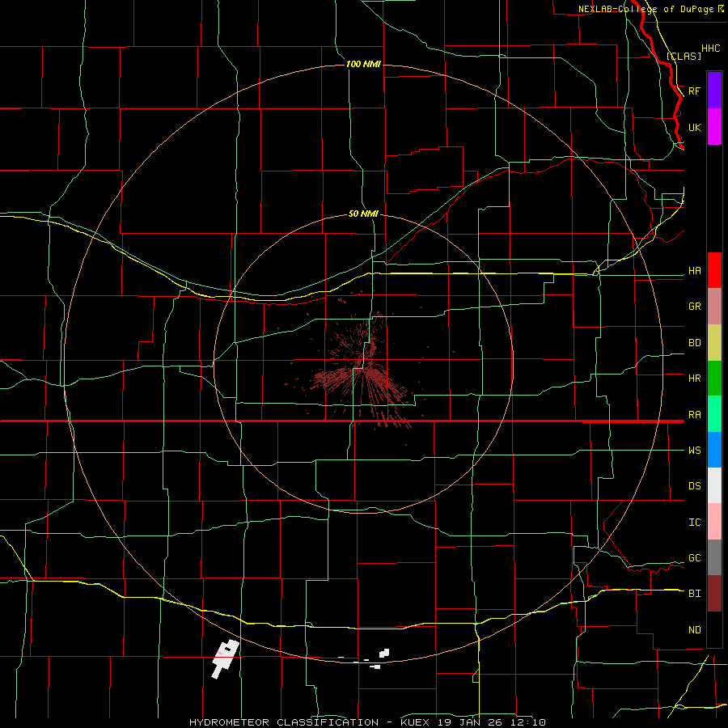Click the 'GR' legend label
The image size is (728, 728).
coord(694,307)
